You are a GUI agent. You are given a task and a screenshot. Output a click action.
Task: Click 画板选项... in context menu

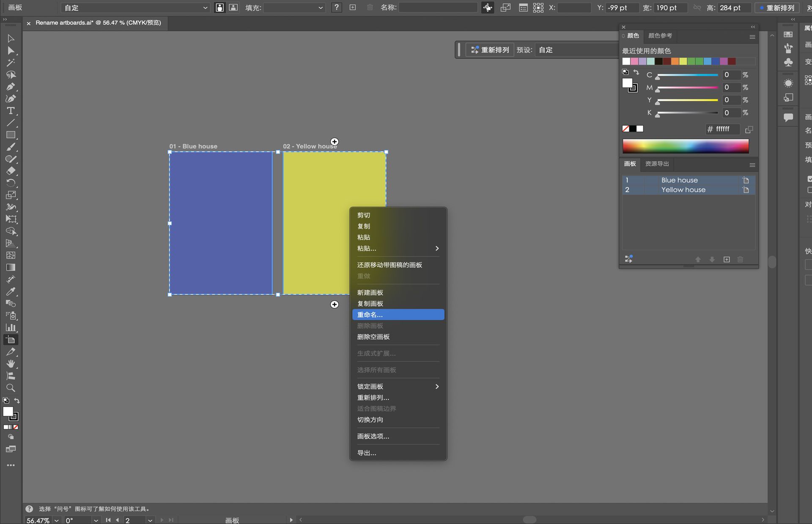click(373, 436)
